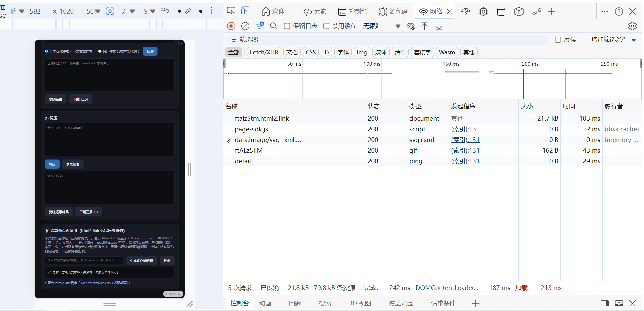
Task: Select the All (全部) request filter
Action: point(234,52)
